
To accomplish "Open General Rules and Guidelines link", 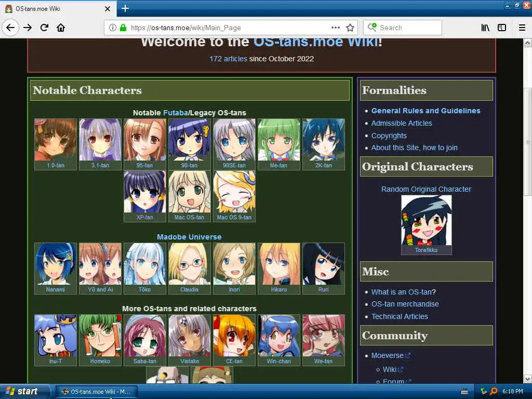I will 426,111.
